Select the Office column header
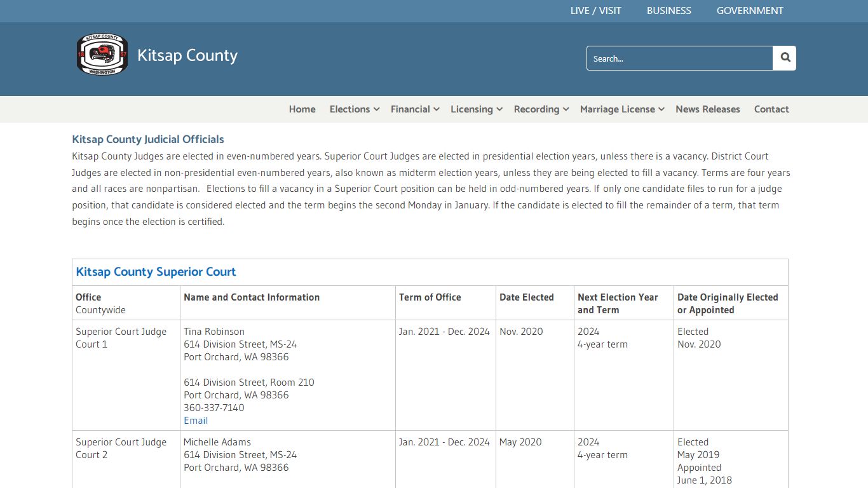 88,297
